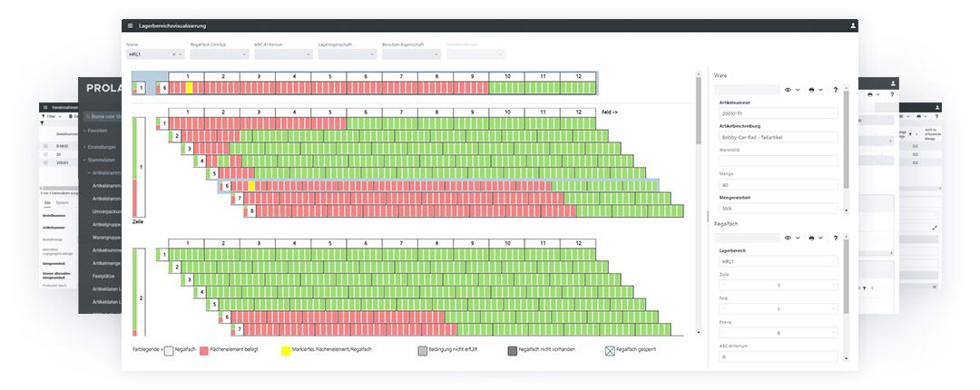Open help question mark in Regalfach panel
This screenshot has height=390, width=980.
(x=836, y=239)
